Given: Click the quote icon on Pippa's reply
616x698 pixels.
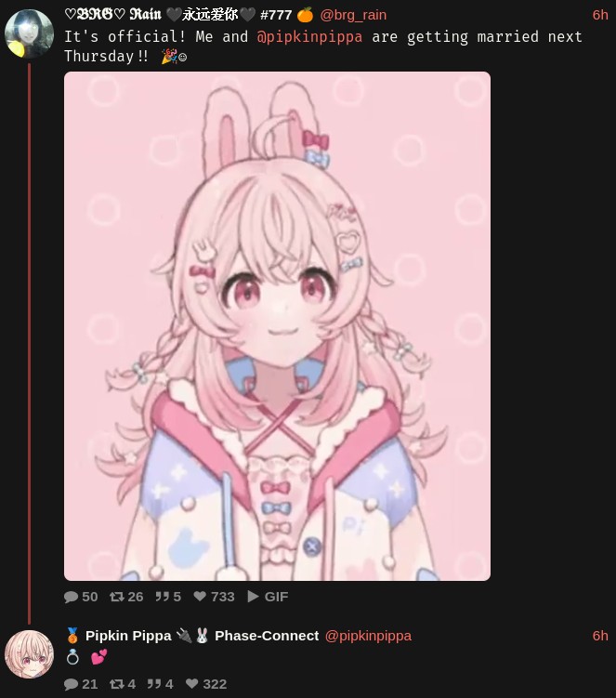Looking at the screenshot, I should 153,684.
